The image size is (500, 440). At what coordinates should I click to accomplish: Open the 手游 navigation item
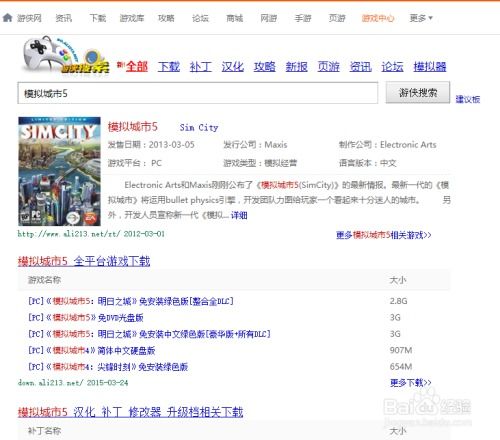[x=303, y=18]
